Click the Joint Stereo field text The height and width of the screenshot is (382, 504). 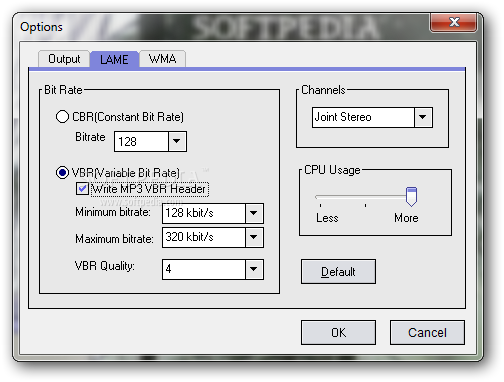(x=343, y=117)
